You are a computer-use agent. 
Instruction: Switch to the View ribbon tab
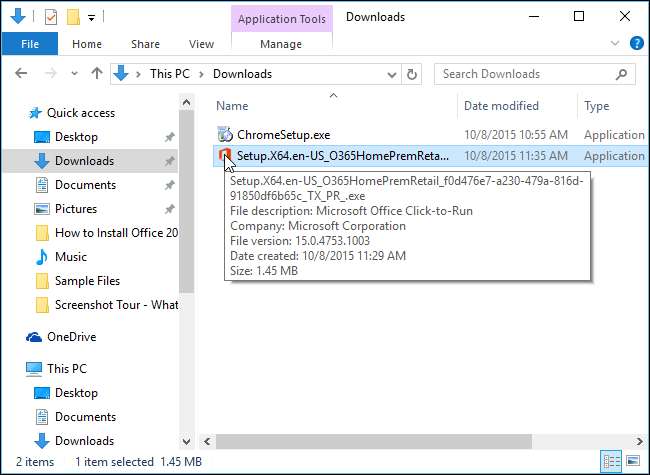click(x=201, y=44)
